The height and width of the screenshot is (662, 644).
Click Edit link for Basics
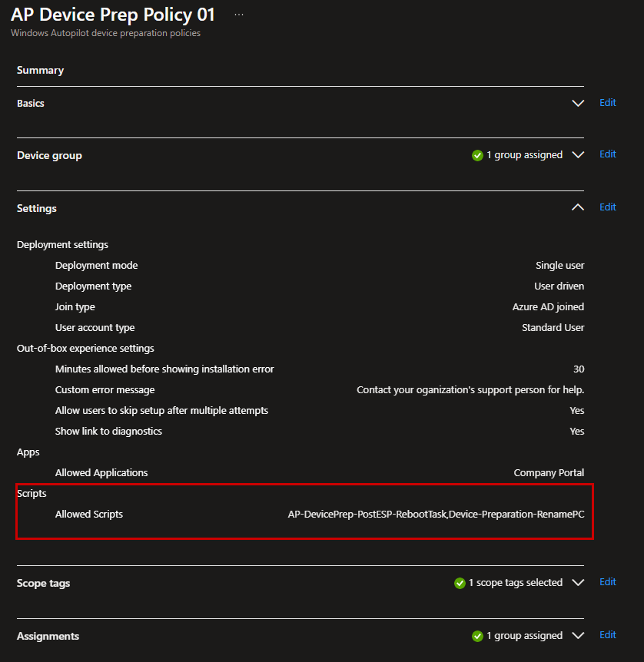coord(607,103)
